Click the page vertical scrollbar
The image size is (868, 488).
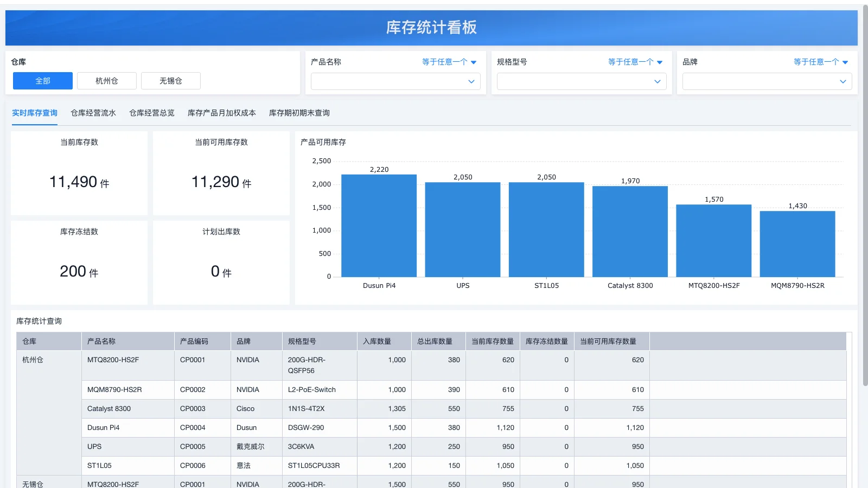click(865, 195)
